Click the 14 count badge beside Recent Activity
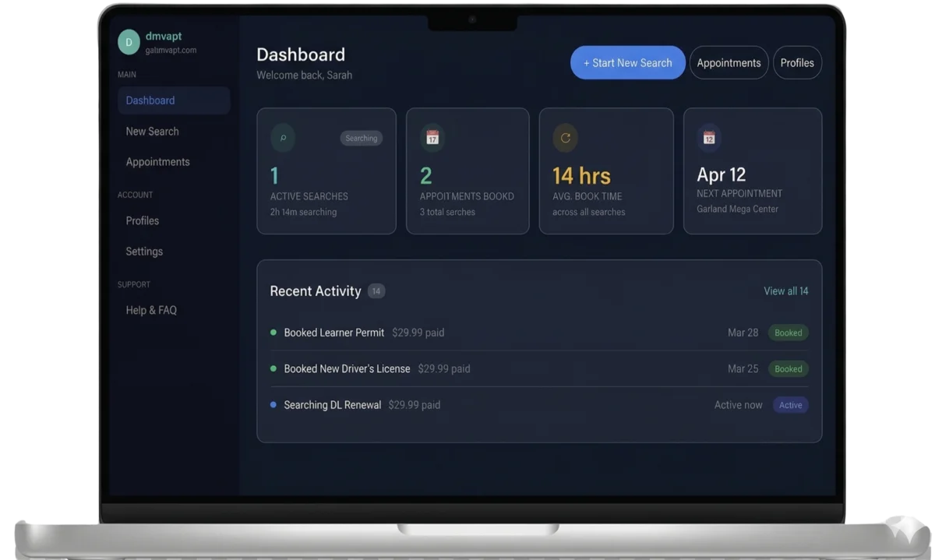The height and width of the screenshot is (560, 935). 376,291
